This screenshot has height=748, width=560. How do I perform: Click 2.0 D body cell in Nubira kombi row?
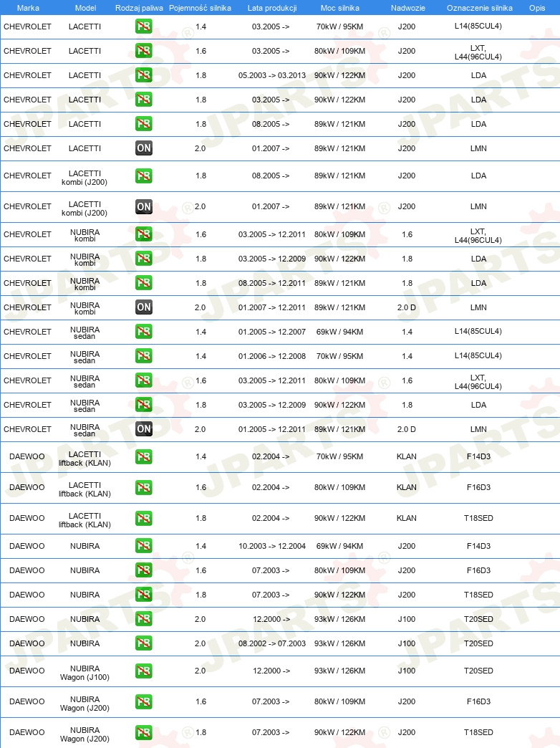[x=407, y=307]
